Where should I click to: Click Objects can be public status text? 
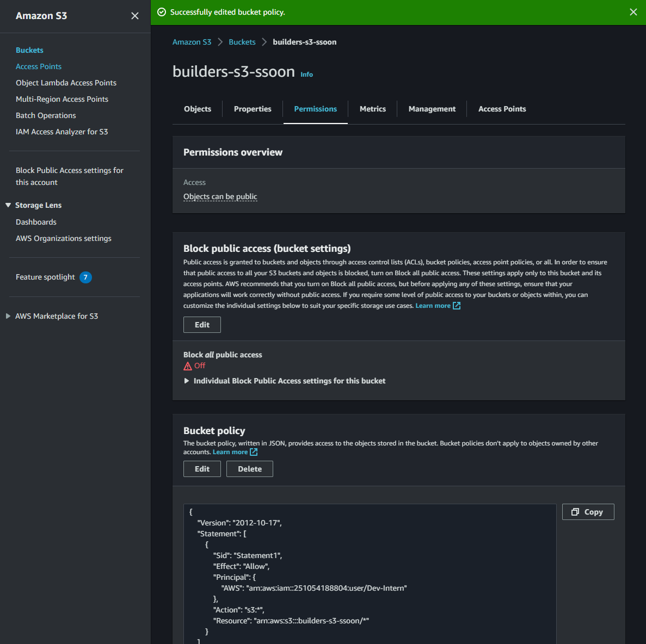click(220, 197)
